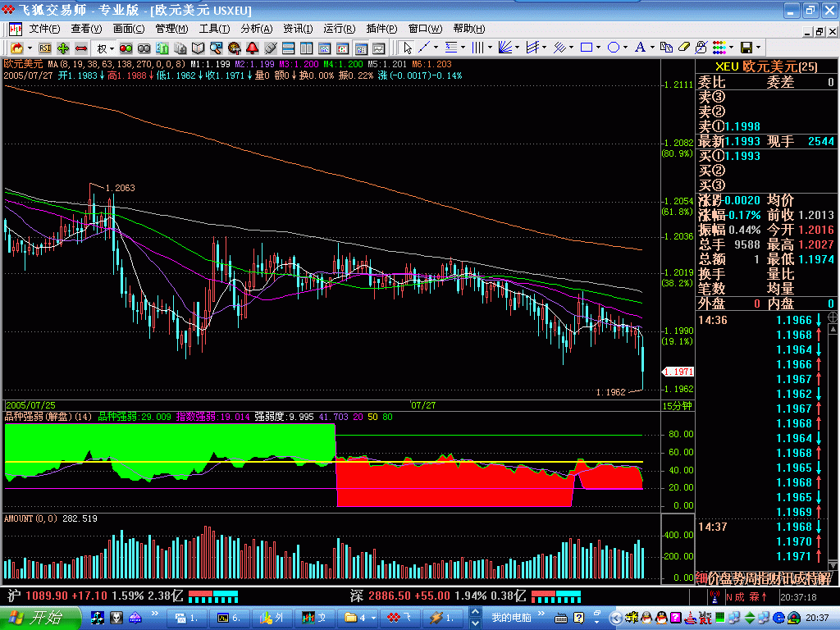Open the 画面(C) menu
The height and width of the screenshot is (630, 840).
[x=129, y=29]
